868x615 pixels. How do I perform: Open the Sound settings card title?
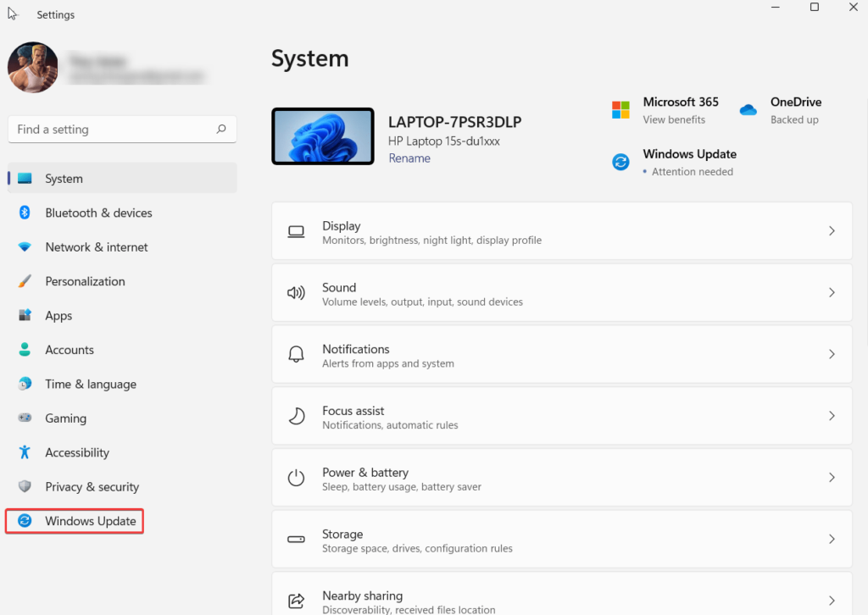(x=339, y=287)
